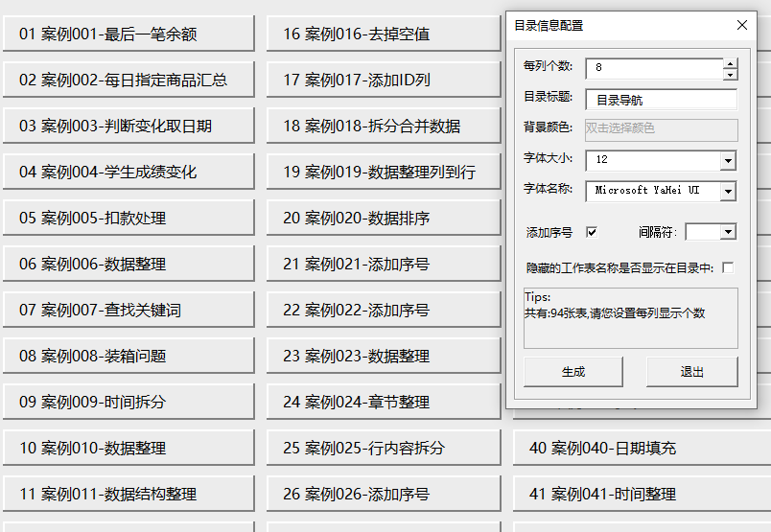Enable showing hidden worksheets in directory
The height and width of the screenshot is (532, 771).
pyautogui.click(x=728, y=268)
